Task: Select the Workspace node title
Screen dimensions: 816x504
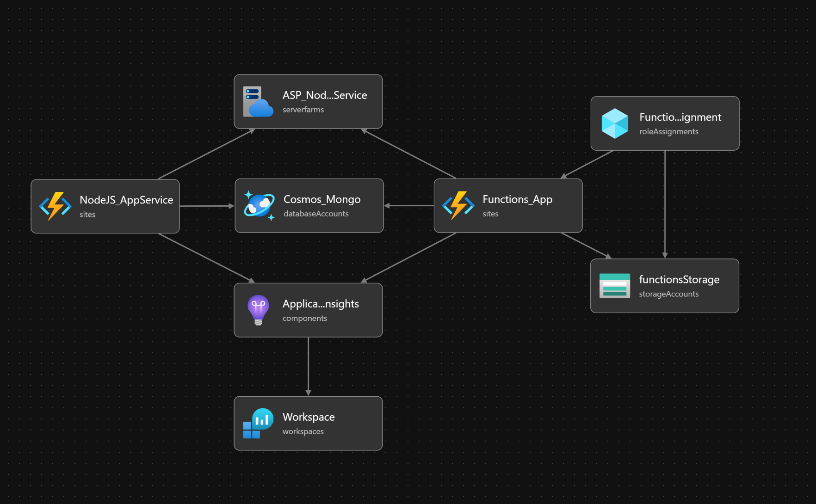Action: (x=309, y=417)
